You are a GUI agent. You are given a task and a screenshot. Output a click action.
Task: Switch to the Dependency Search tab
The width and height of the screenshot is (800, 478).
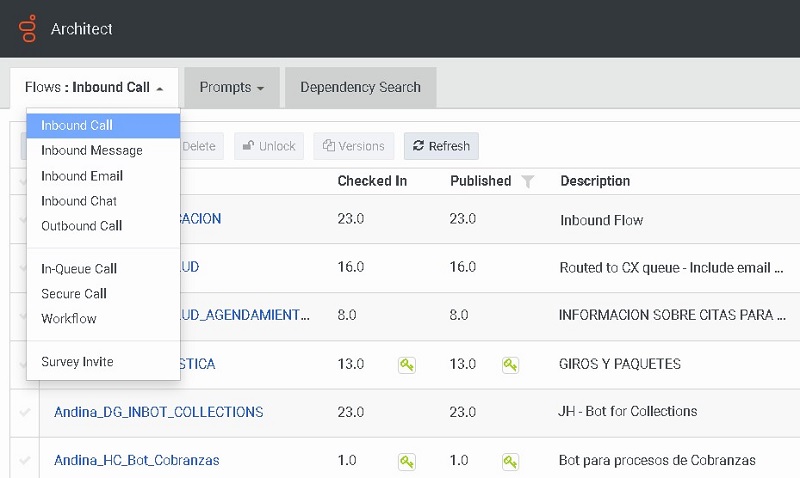pos(360,87)
